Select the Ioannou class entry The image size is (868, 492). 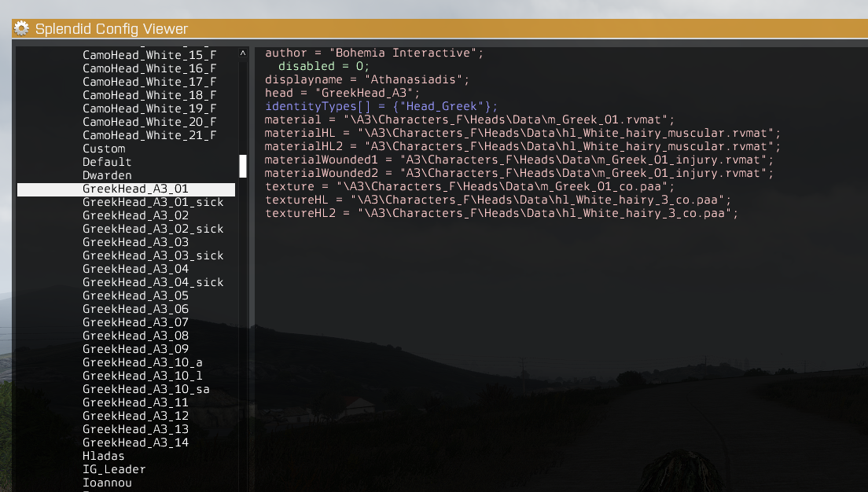click(x=107, y=483)
